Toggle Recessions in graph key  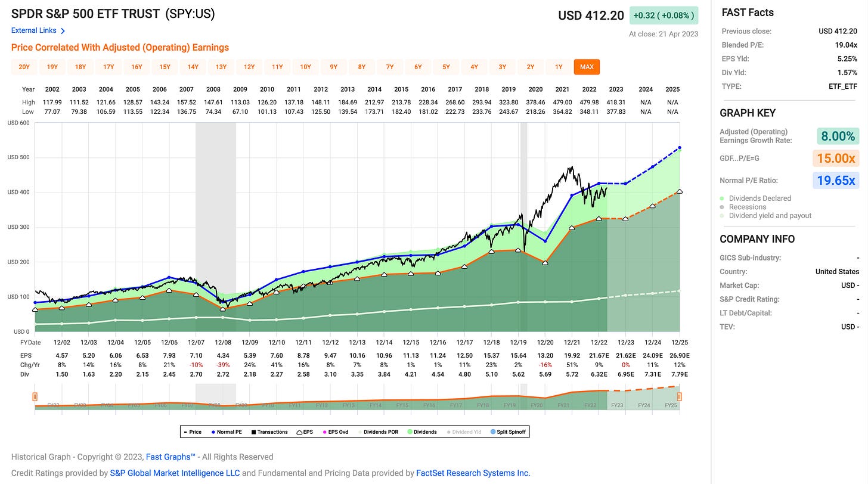[743, 207]
